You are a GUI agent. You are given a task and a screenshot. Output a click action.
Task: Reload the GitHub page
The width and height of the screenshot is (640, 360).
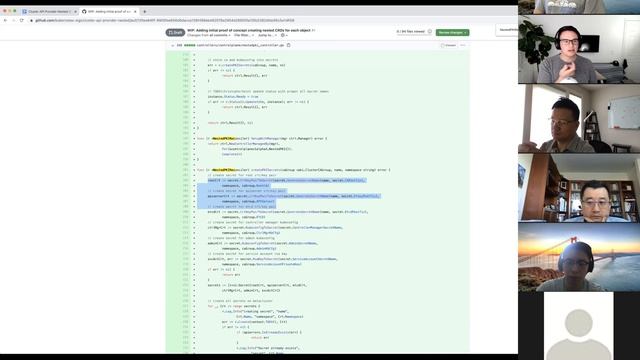coord(22,20)
